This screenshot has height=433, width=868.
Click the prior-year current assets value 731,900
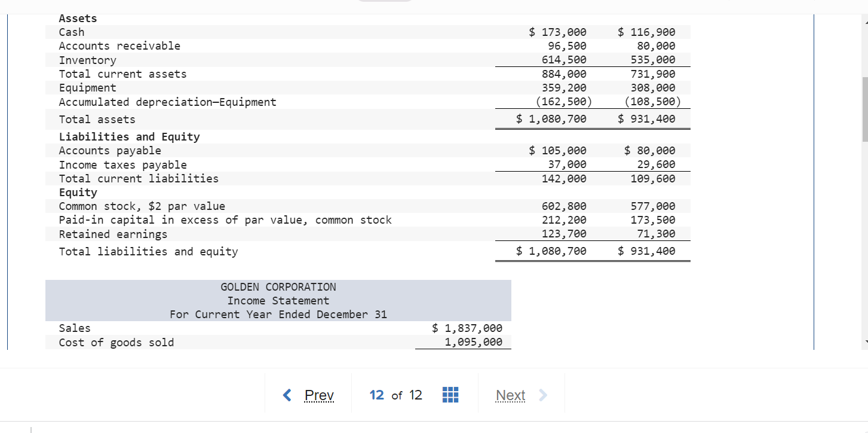point(654,74)
